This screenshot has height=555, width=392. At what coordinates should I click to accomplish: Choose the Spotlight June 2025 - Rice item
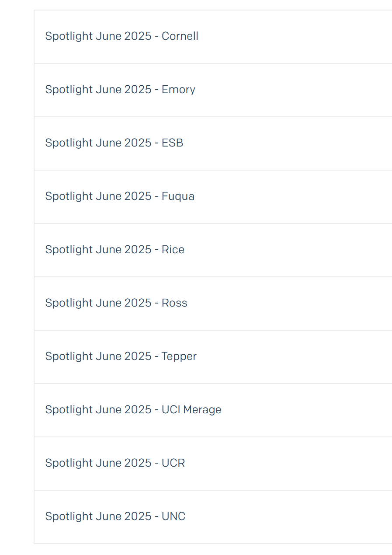point(114,250)
